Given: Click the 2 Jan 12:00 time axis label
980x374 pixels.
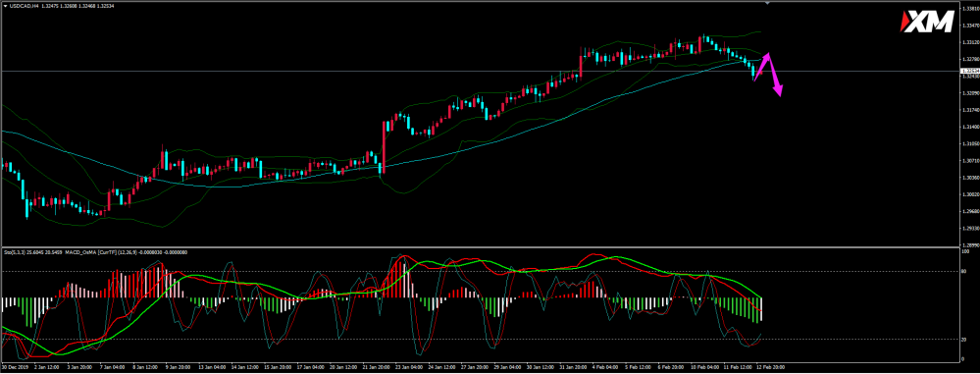Looking at the screenshot, I should pyautogui.click(x=47, y=366).
